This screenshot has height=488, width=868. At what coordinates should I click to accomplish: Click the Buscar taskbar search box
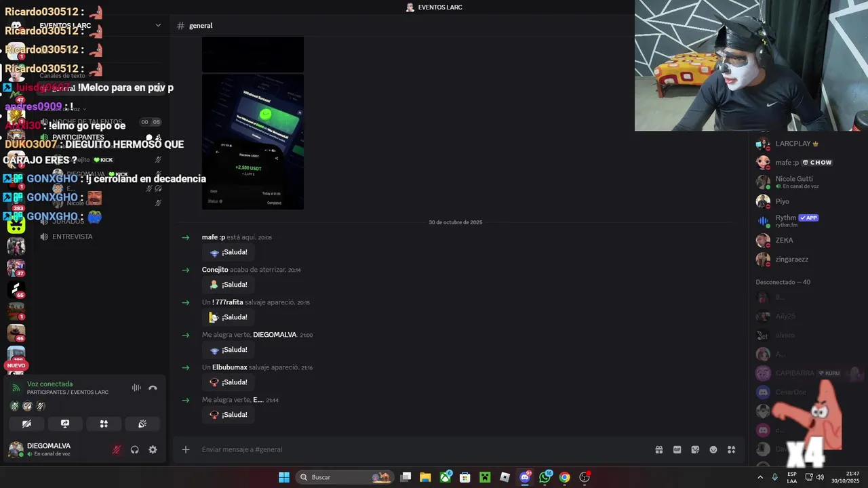coord(346,477)
